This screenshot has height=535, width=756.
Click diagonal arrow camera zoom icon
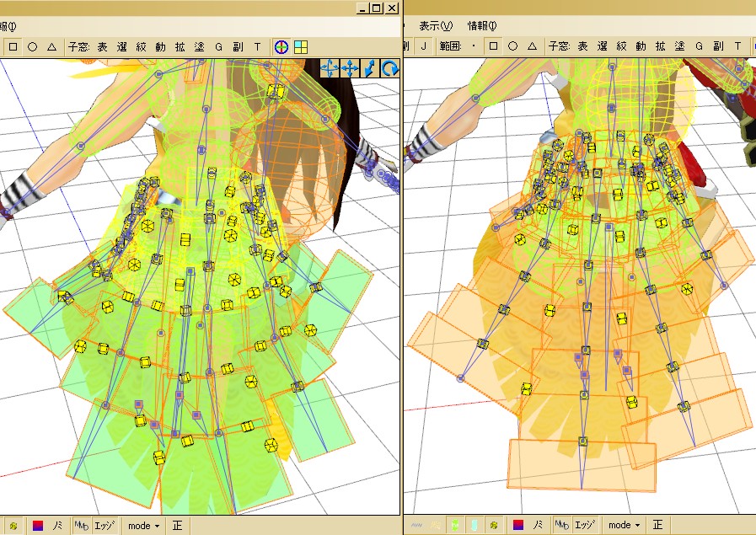370,68
